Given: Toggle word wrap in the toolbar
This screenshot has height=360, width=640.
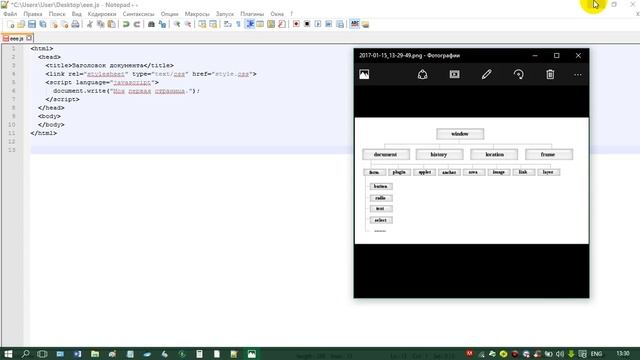Looking at the screenshot, I should coord(228,24).
